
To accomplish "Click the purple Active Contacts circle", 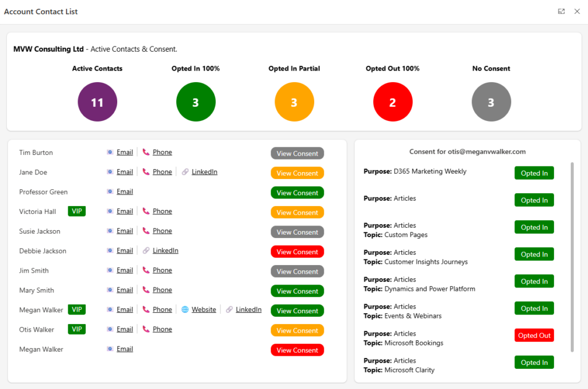I will [x=98, y=102].
